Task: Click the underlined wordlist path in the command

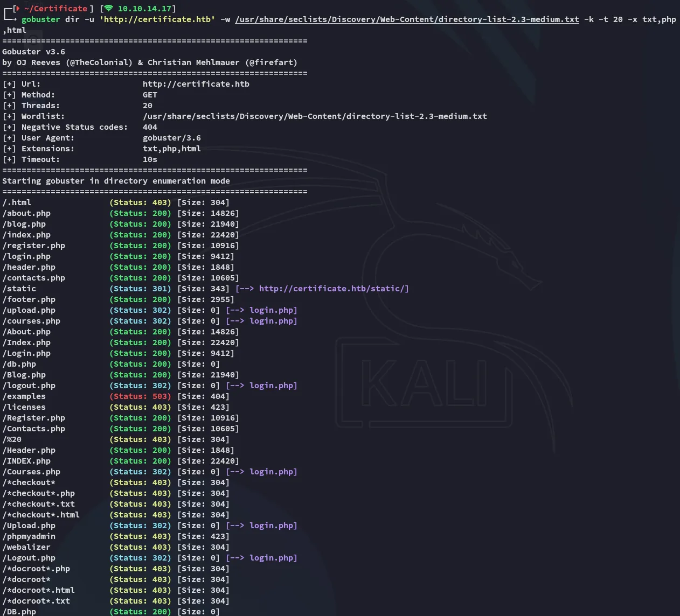Action: coord(407,19)
